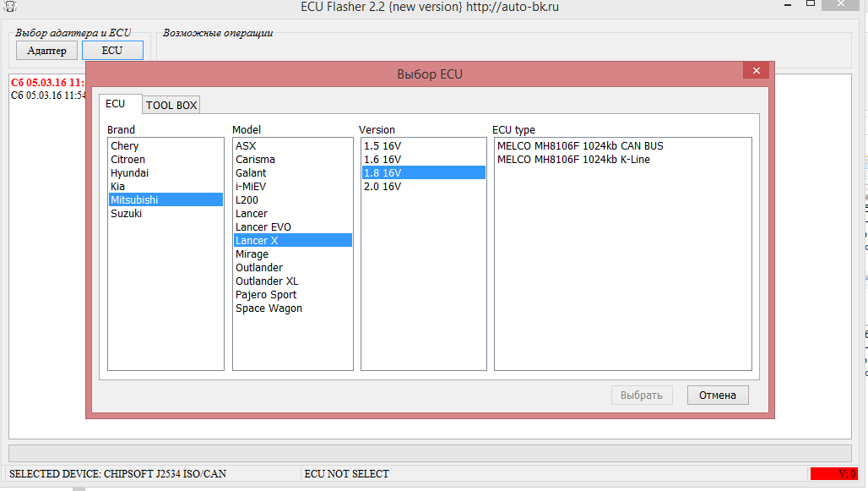
Task: Pick Mirage from Model list
Action: [293, 254]
